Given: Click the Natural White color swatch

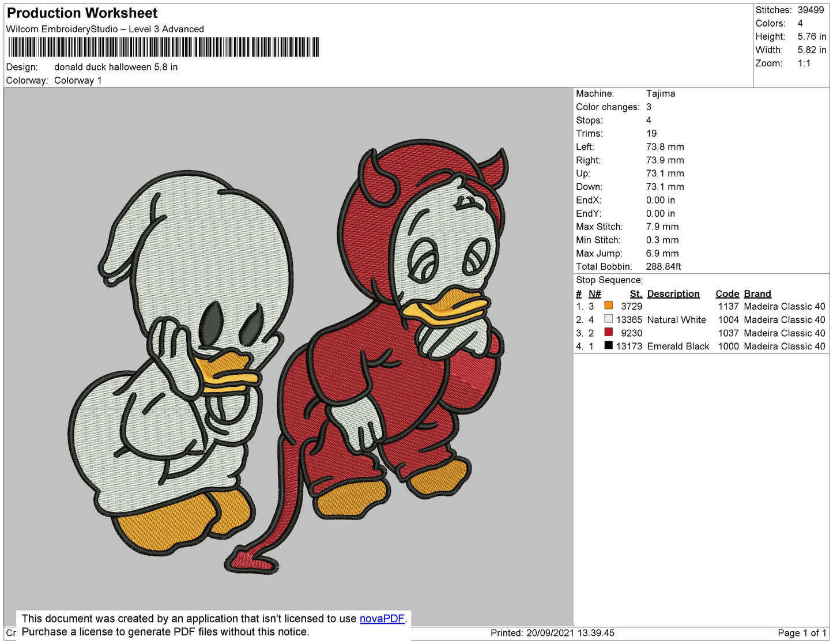Looking at the screenshot, I should point(608,319).
